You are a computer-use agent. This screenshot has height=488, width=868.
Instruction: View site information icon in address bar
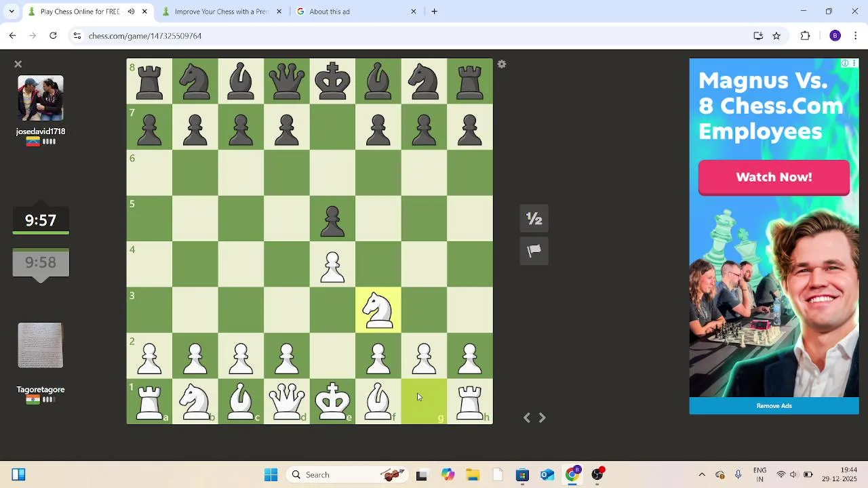pyautogui.click(x=77, y=36)
